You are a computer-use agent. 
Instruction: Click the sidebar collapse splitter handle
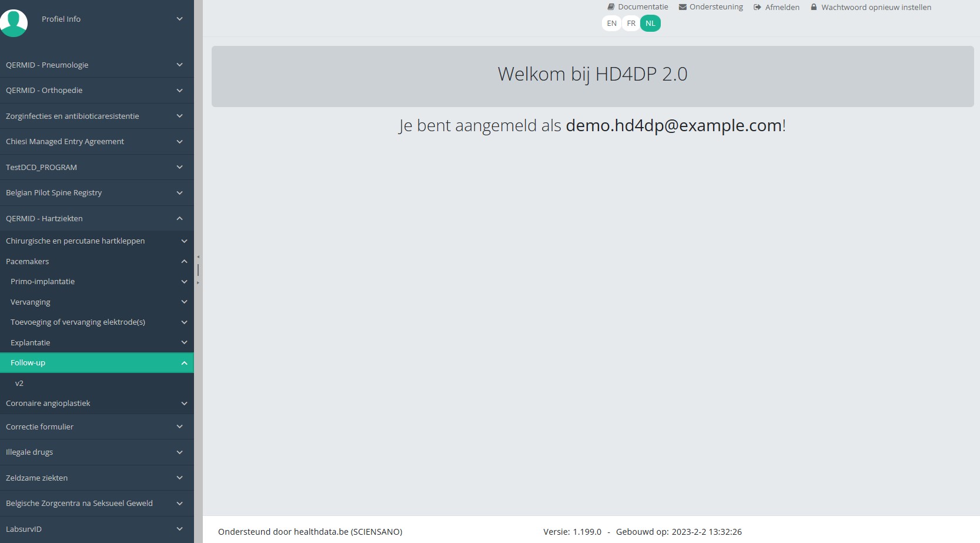tap(198, 270)
